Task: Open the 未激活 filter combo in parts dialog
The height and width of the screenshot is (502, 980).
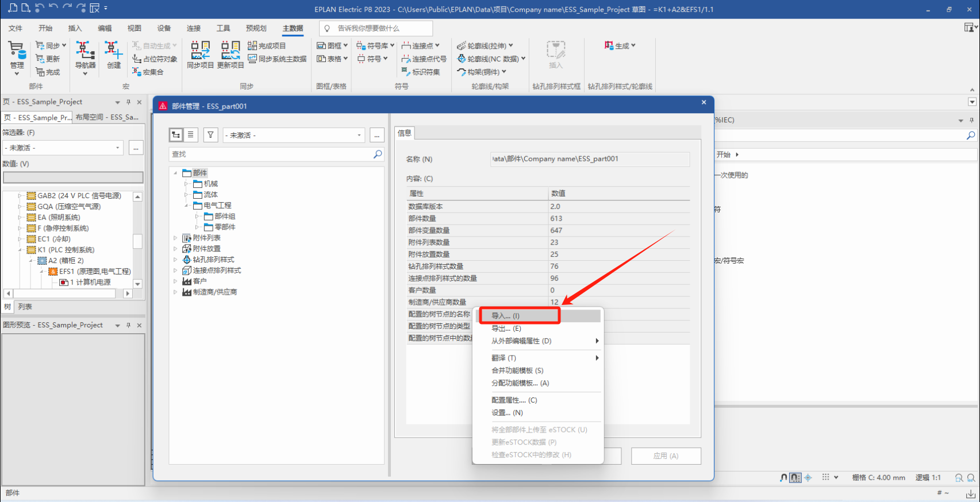Action: coord(294,135)
